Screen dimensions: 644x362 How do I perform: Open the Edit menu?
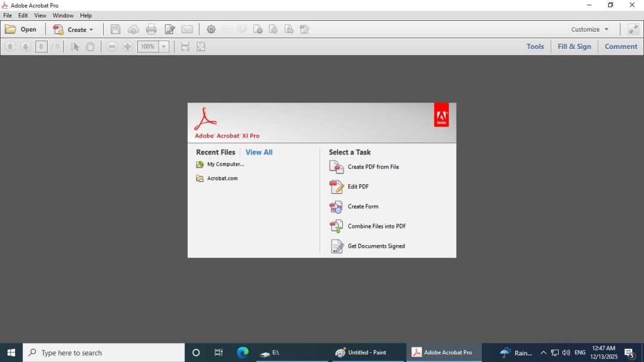(23, 15)
